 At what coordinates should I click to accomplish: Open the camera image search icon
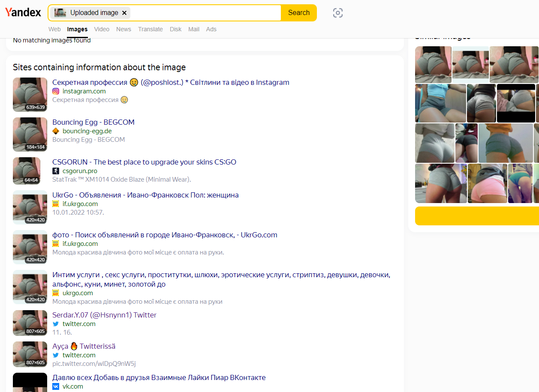coord(338,13)
